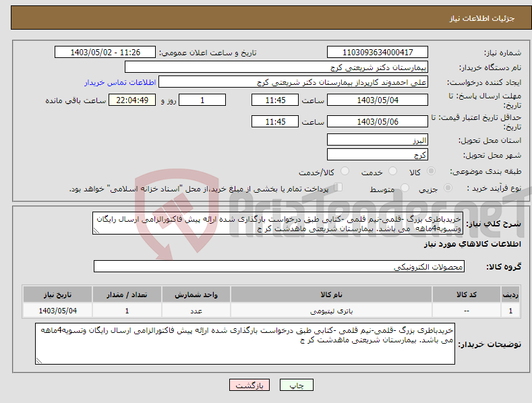Viewport: 532px width, 403px height.
Task: Click the نوع فرآیند خرید label
Action: click(494, 188)
